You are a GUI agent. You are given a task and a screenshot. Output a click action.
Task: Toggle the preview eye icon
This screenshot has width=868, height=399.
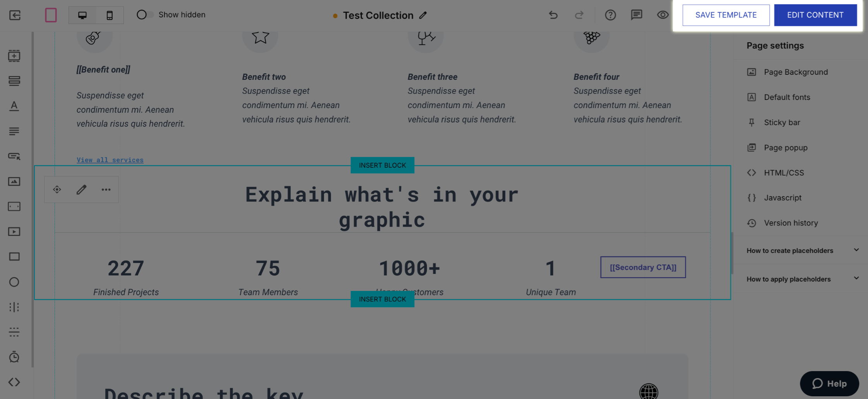663,15
